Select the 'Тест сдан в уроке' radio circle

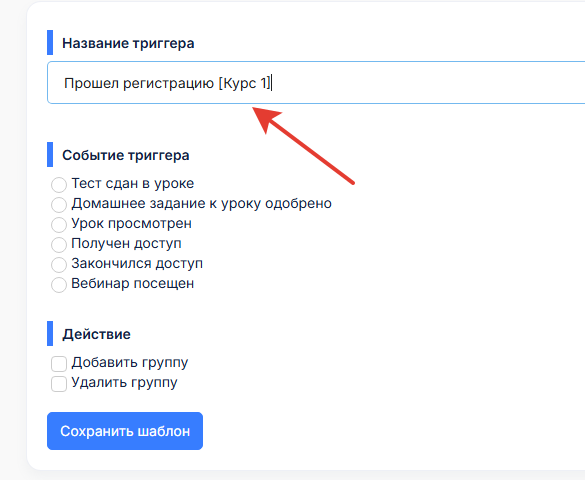(x=59, y=185)
